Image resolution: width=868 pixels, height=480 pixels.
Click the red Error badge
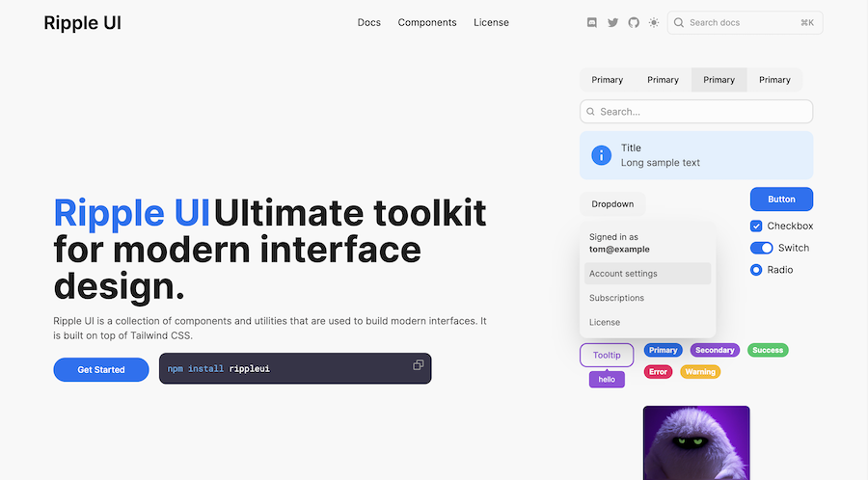coord(658,372)
